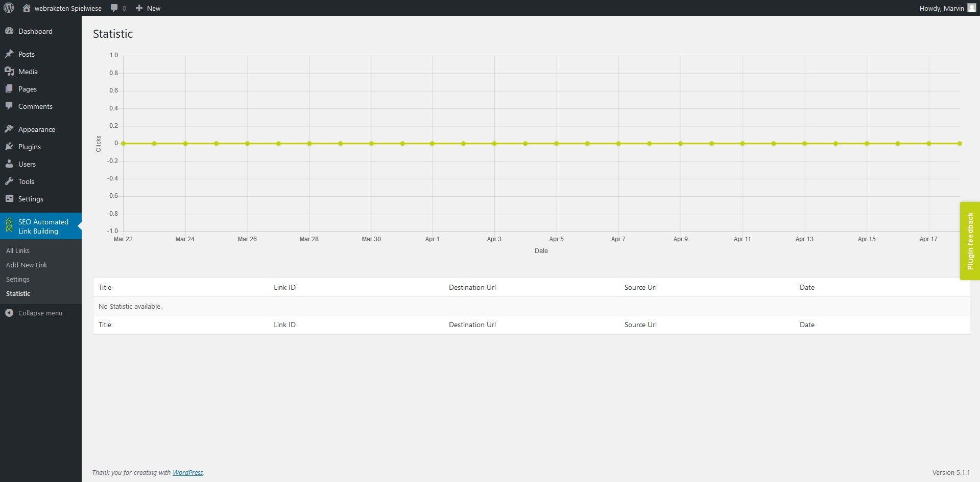Open the All Links page
This screenshot has height=482, width=980.
coord(17,250)
